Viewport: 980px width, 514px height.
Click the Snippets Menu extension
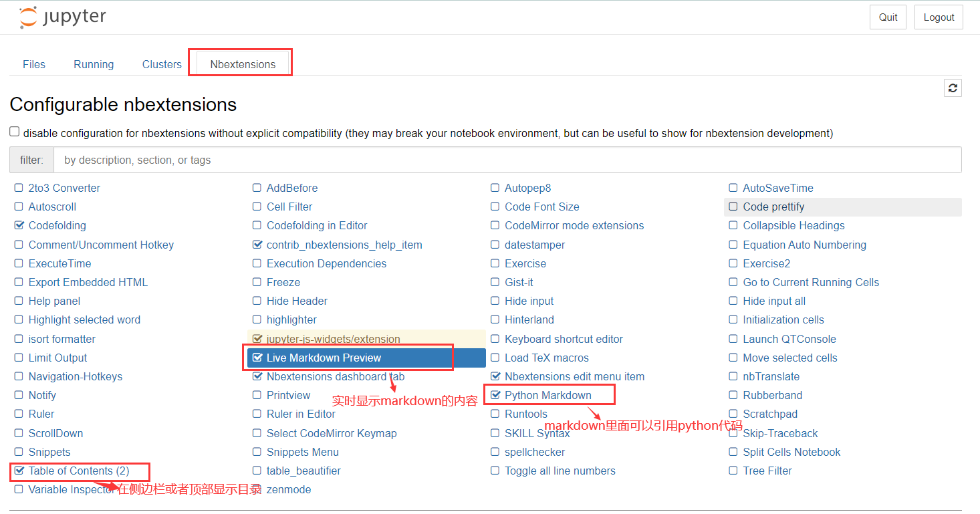tap(303, 453)
